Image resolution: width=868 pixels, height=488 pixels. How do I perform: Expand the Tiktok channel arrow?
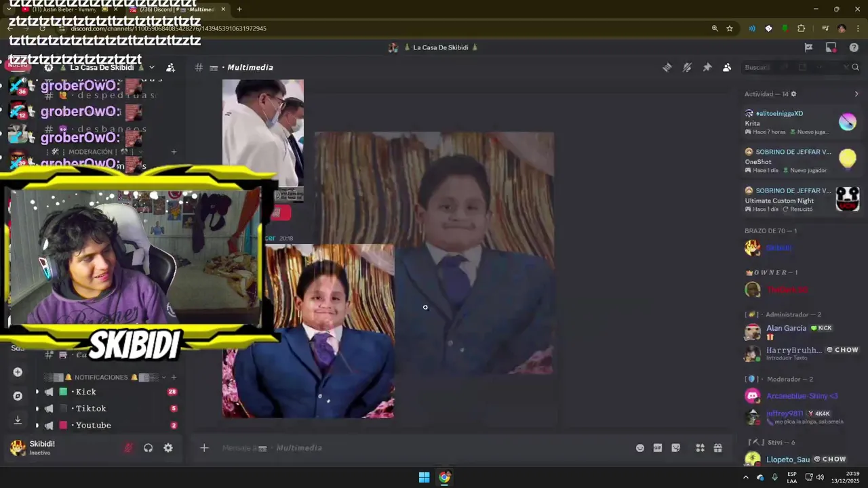[x=37, y=409]
